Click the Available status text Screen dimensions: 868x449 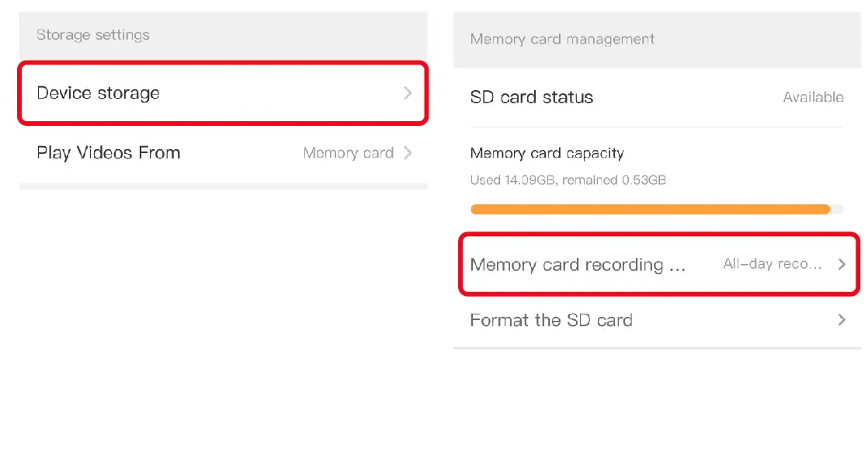pyautogui.click(x=813, y=97)
